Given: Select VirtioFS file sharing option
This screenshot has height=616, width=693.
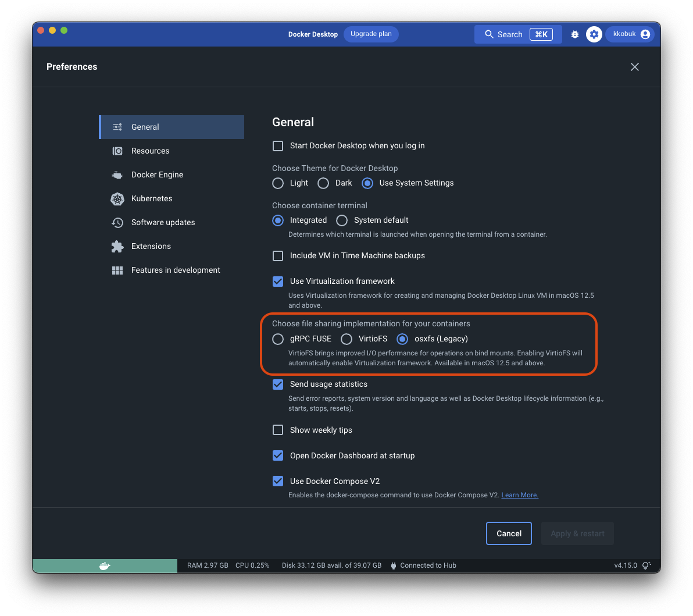Looking at the screenshot, I should coord(346,339).
